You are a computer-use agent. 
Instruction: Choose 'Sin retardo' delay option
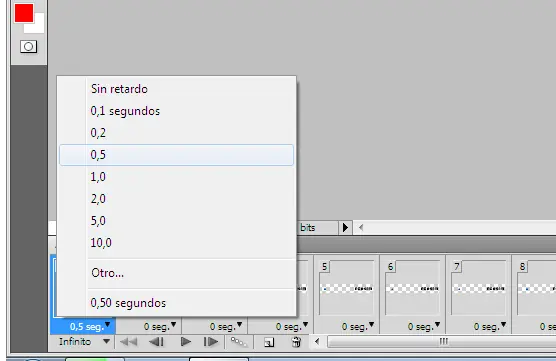point(176,89)
